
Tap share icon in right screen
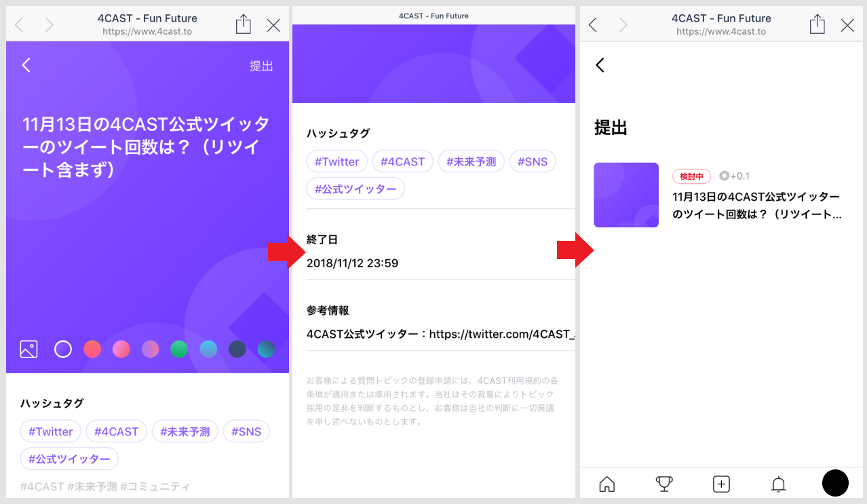tap(817, 25)
